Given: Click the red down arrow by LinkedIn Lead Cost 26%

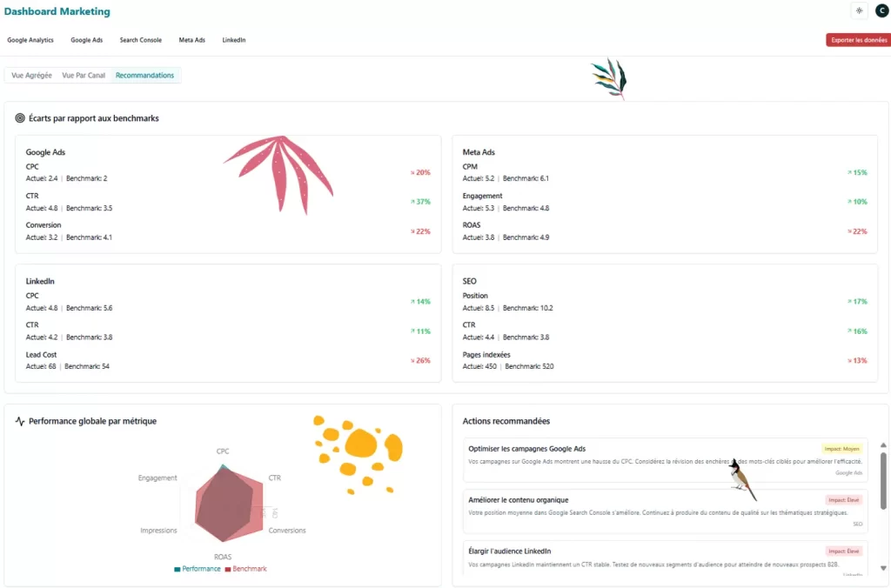Looking at the screenshot, I should (x=412, y=360).
